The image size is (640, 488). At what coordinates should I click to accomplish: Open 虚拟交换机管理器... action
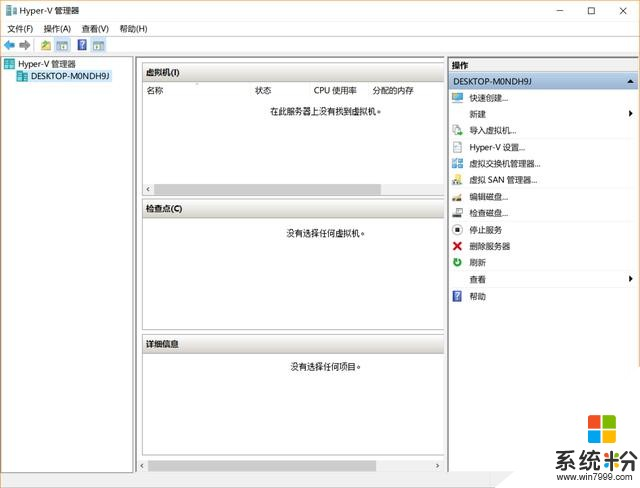504,164
